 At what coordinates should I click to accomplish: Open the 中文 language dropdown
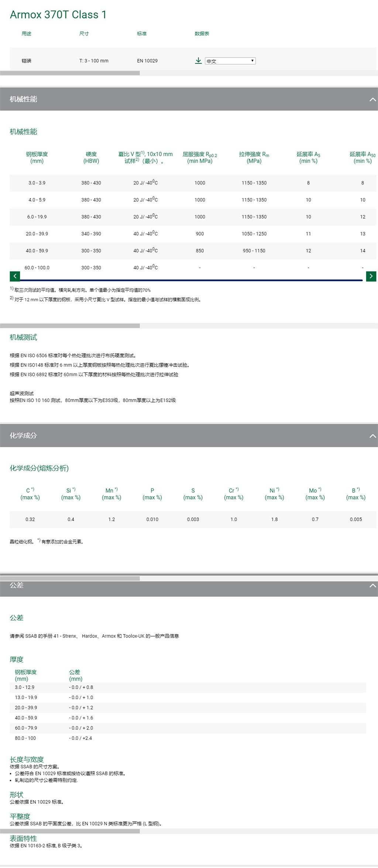click(230, 61)
